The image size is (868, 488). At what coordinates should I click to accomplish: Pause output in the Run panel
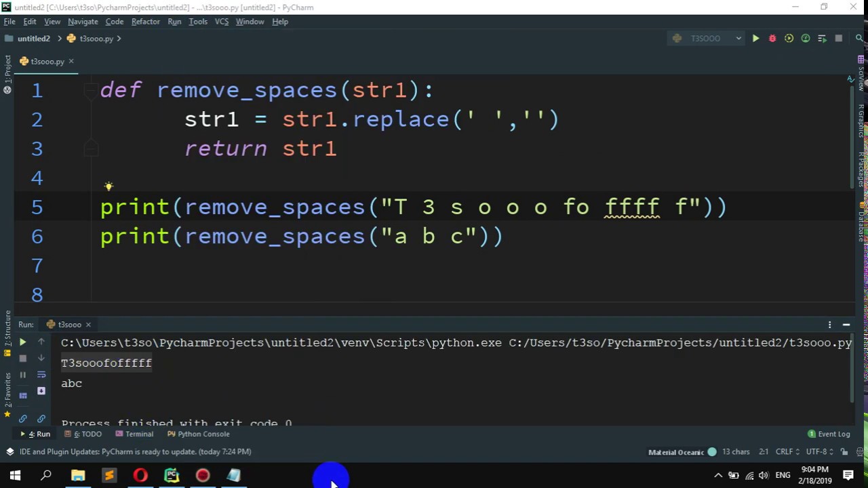pyautogui.click(x=22, y=375)
